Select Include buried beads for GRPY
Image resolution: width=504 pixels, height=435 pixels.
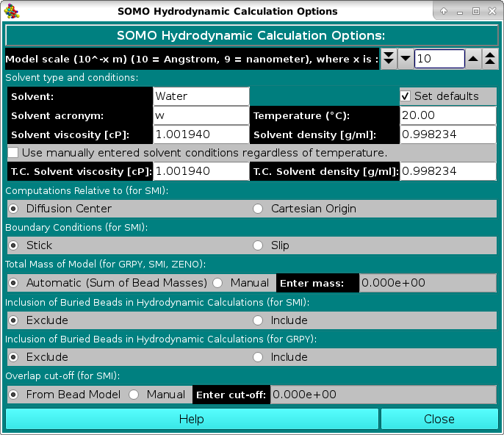click(x=258, y=357)
